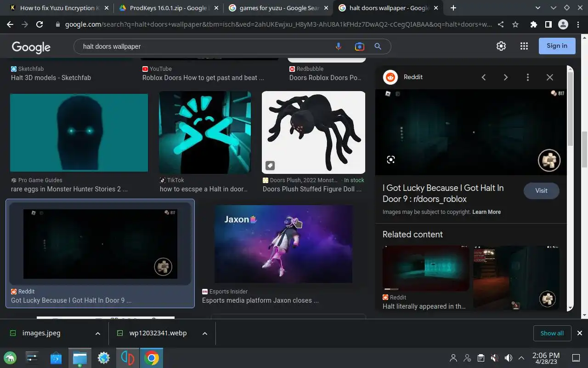This screenshot has height=368, width=588.
Task: Open the Learn More copyright link
Action: coord(486,212)
